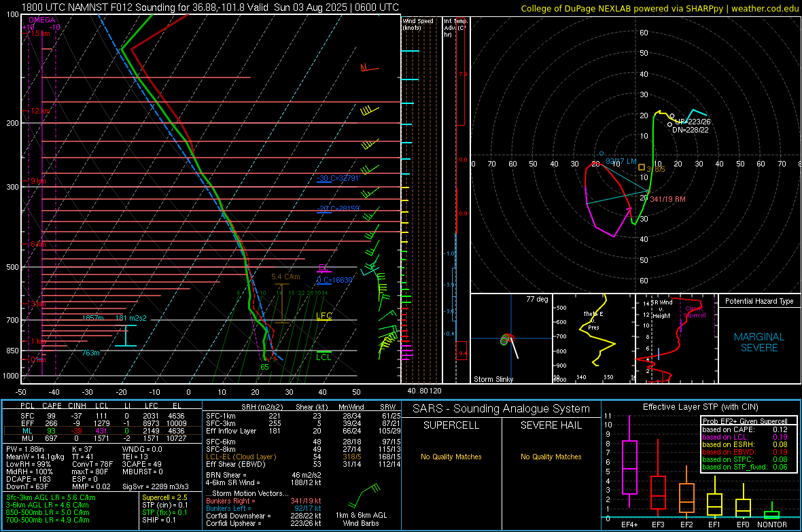Click the 77 deg value in Storm Slinky

pyautogui.click(x=537, y=299)
